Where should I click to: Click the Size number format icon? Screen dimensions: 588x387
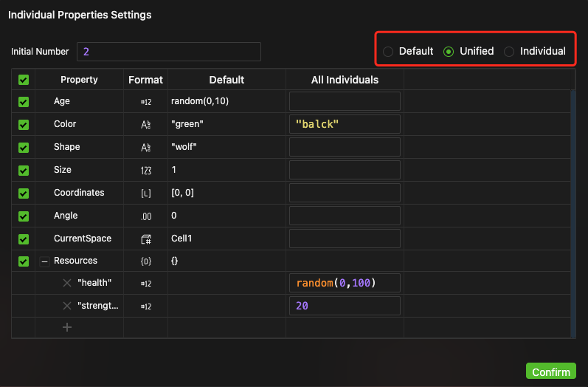pyautogui.click(x=145, y=170)
